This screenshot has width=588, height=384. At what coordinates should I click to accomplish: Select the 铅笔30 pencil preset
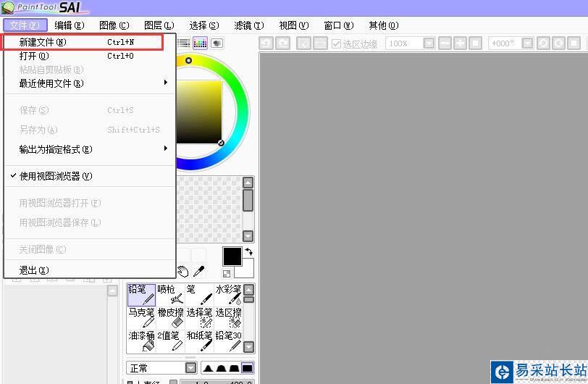click(228, 341)
